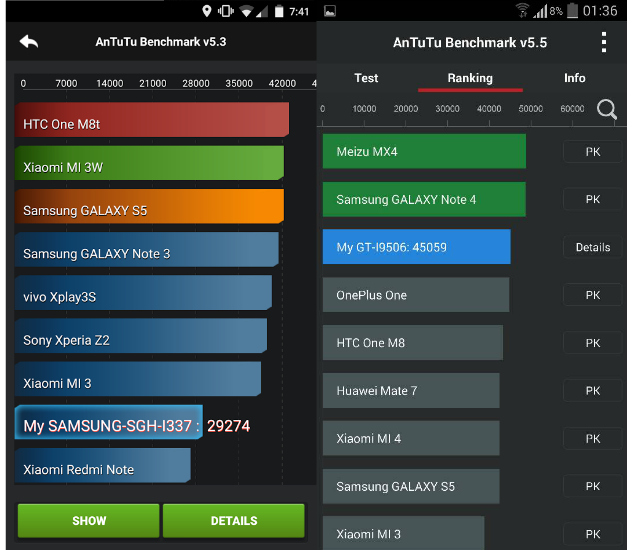Tap the back arrow in AnTuTu v5.3
The width and height of the screenshot is (635, 550).
coord(29,41)
